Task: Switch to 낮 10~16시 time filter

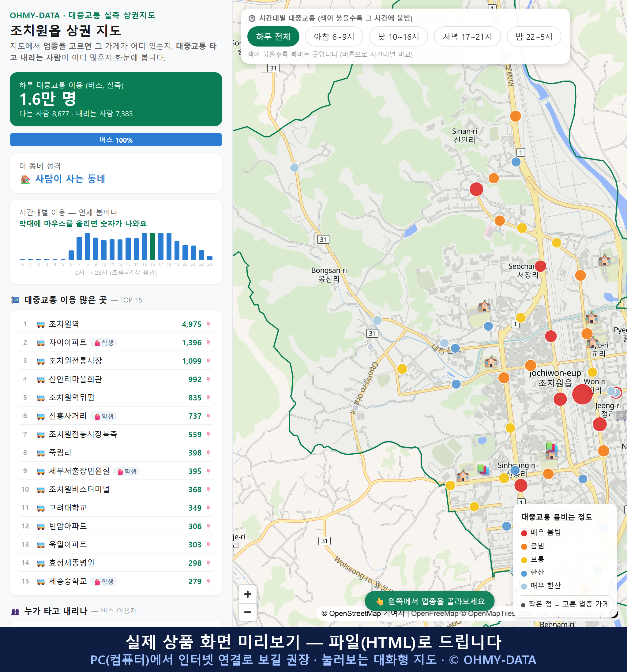Action: [x=398, y=36]
